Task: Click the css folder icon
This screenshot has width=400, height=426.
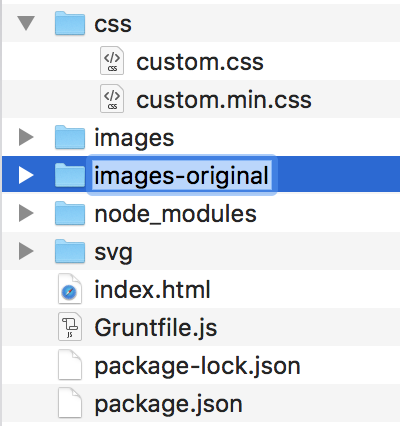Action: point(70,23)
